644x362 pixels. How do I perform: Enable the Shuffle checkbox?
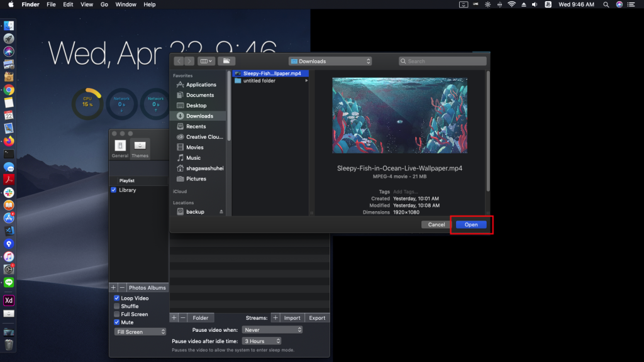pyautogui.click(x=116, y=306)
